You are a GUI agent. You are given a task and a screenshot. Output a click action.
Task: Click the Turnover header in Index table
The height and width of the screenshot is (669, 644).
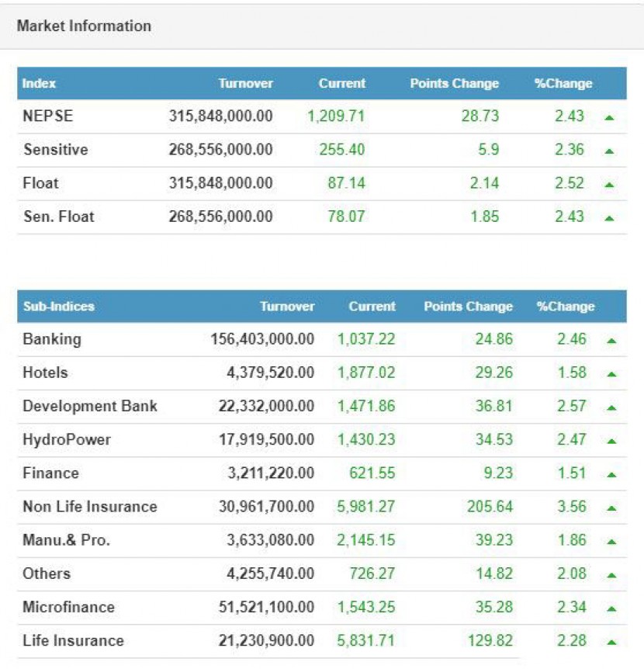click(245, 83)
